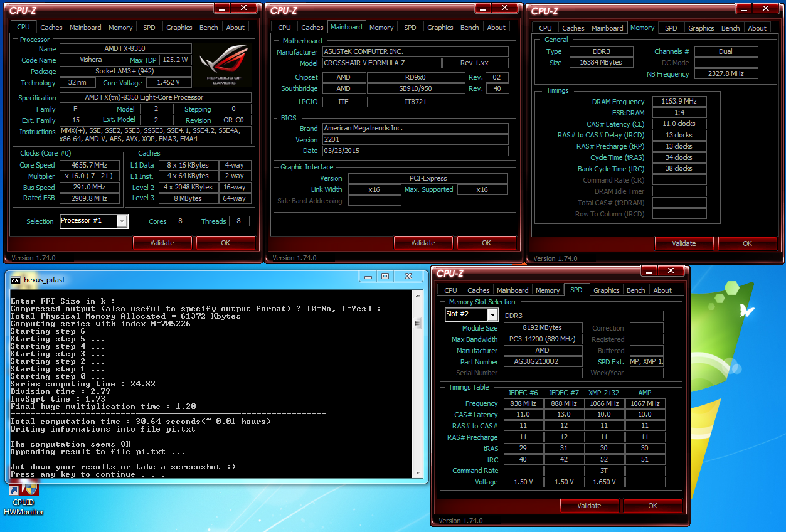Click the ROG Republic of Gamers logo

[x=224, y=65]
